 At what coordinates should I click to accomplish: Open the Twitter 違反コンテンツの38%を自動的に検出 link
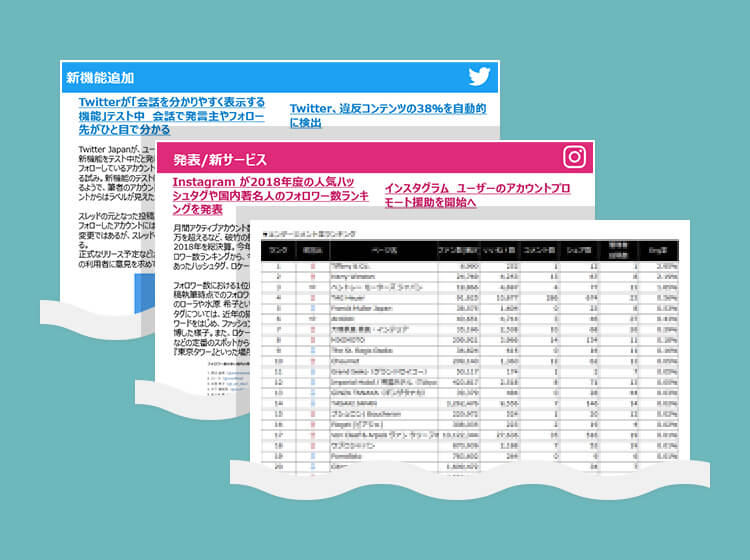[388, 116]
